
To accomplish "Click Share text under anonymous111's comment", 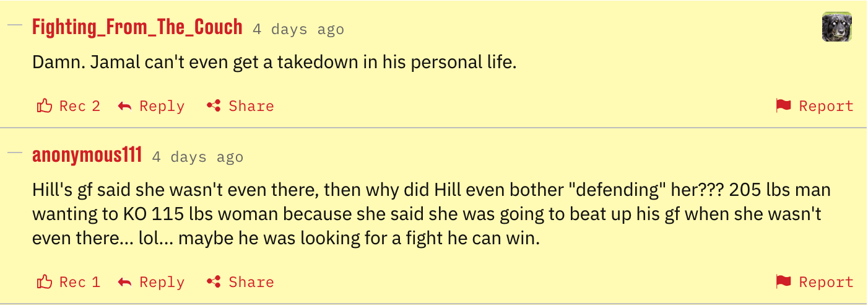I will (x=251, y=282).
